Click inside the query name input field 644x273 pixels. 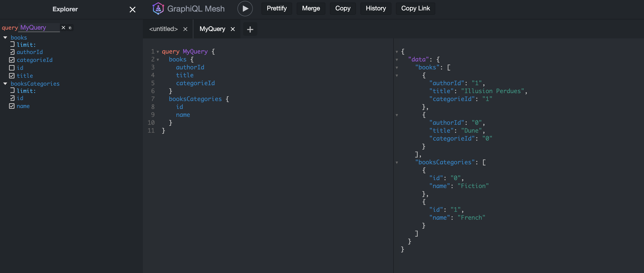pos(39,28)
